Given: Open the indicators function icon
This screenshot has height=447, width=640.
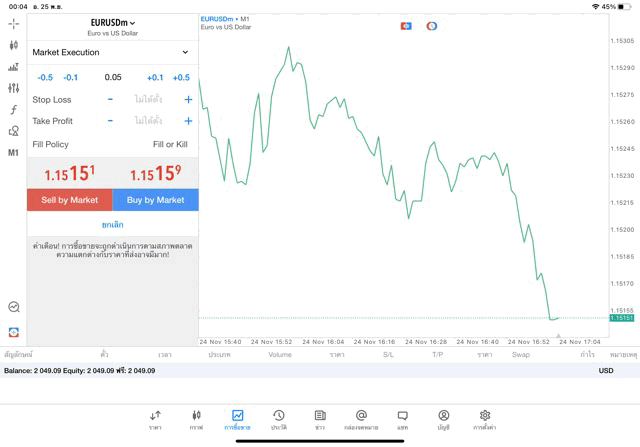Looking at the screenshot, I should click(14, 110).
